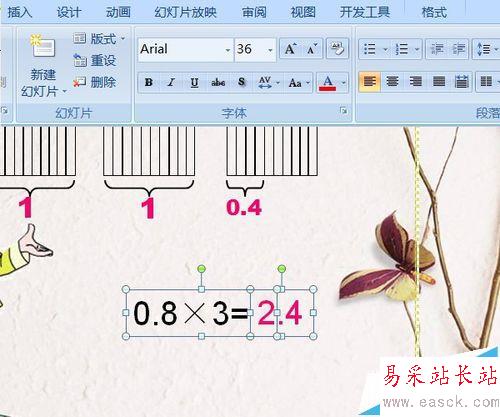
Task: Clear all formatting with the eraser icon
Action: [337, 49]
